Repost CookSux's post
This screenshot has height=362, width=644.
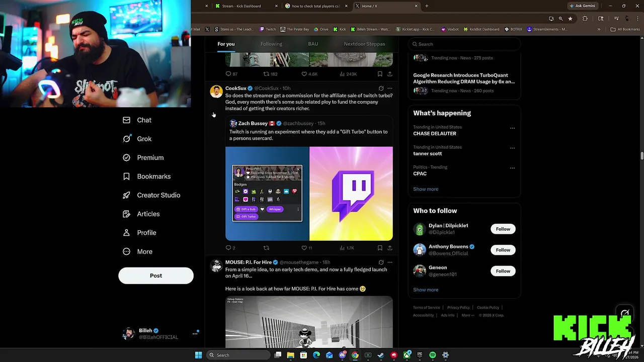[x=266, y=248]
